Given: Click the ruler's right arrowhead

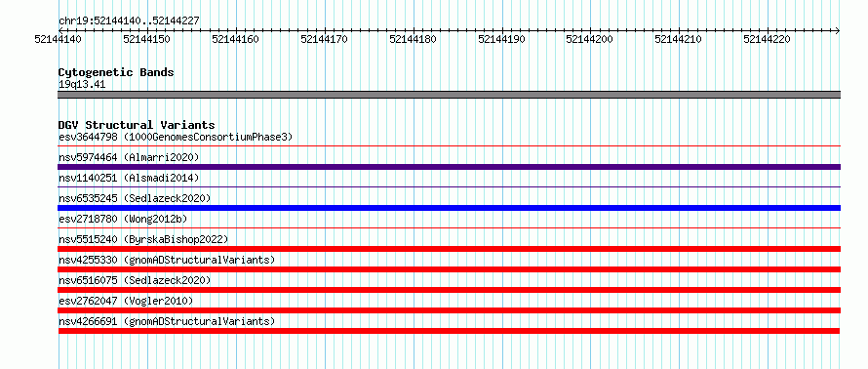Looking at the screenshot, I should click(x=838, y=30).
